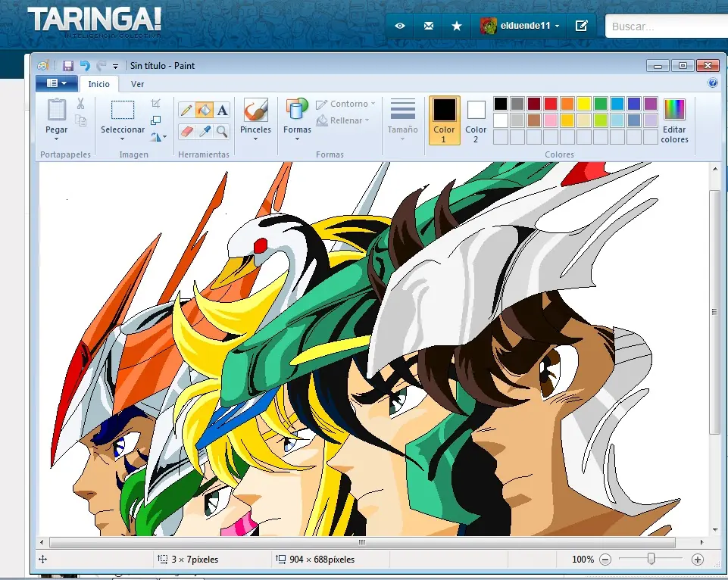Pick the green color swatch
The image size is (728, 580).
point(601,104)
